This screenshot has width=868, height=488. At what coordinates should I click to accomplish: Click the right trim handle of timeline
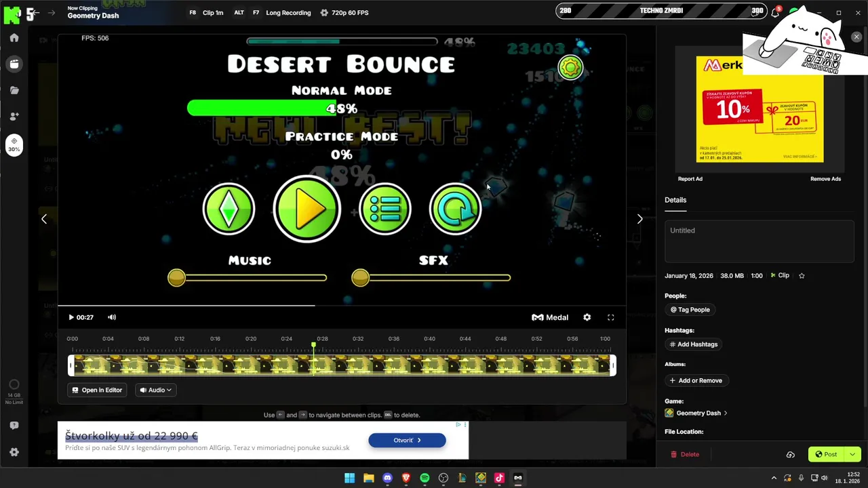614,366
